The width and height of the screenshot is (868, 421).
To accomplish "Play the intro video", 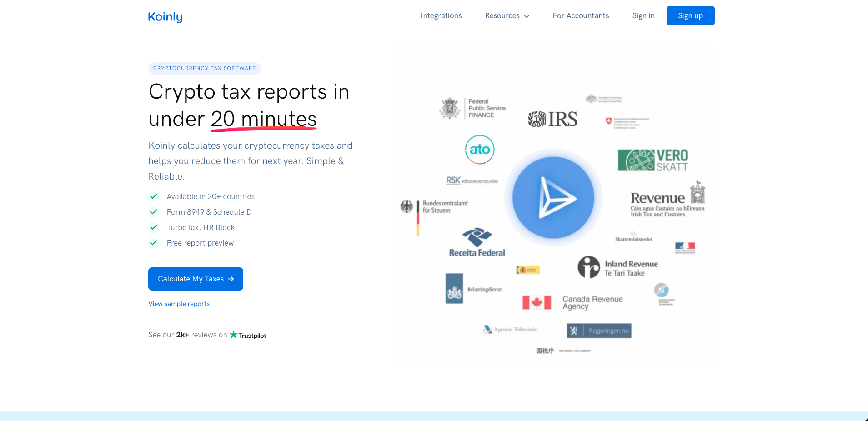I will (553, 198).
